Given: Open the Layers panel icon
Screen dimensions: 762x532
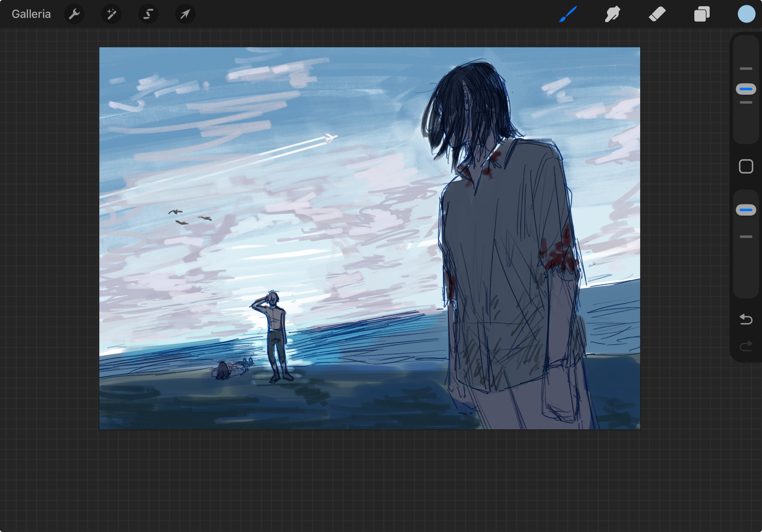Looking at the screenshot, I should click(x=702, y=14).
